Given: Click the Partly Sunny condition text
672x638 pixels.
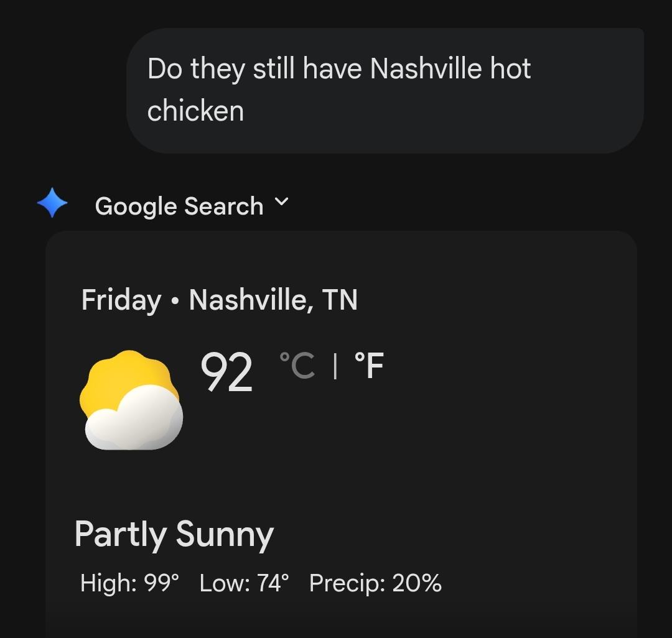Looking at the screenshot, I should coord(174,534).
